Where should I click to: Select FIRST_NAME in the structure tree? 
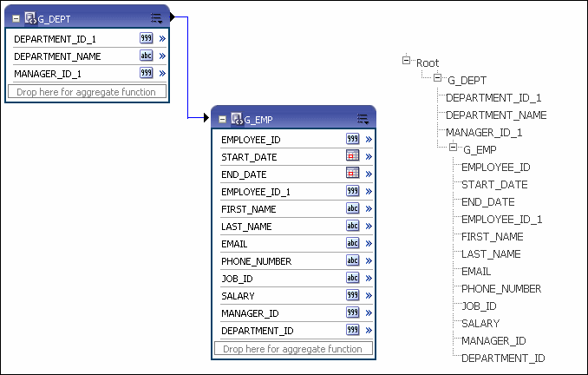click(492, 236)
